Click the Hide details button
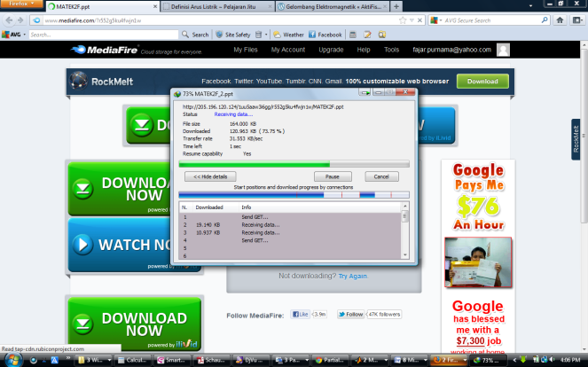 pos(210,176)
